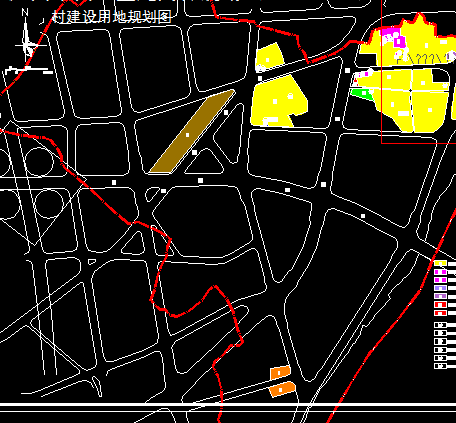Click the blue-violet legend swatch
This screenshot has height=423, width=456.
[440, 288]
